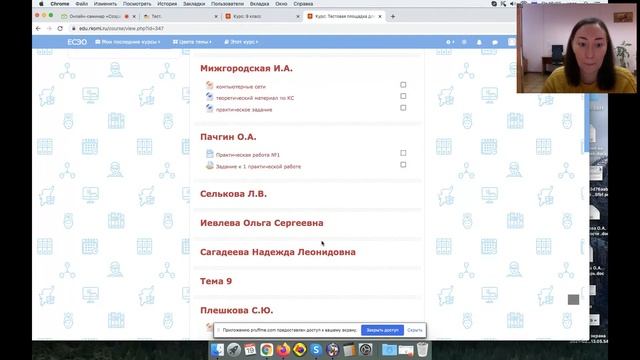Screen dimensions: 640x360
Task: Open the notifications bell in the site header
Action: tap(479, 42)
